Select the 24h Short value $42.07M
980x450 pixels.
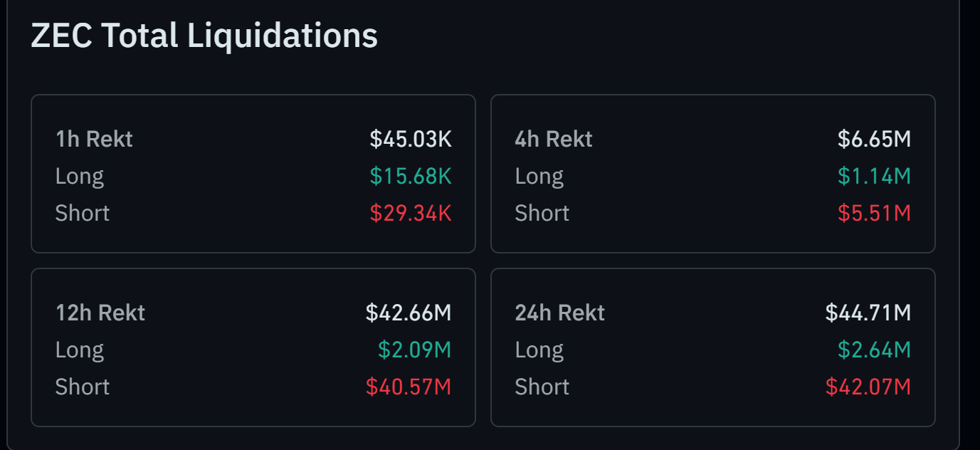(868, 387)
